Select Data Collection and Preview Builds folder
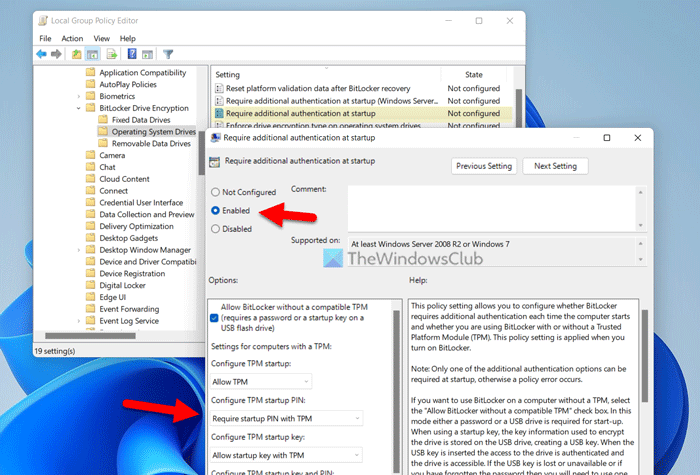This screenshot has height=475, width=700. click(147, 214)
